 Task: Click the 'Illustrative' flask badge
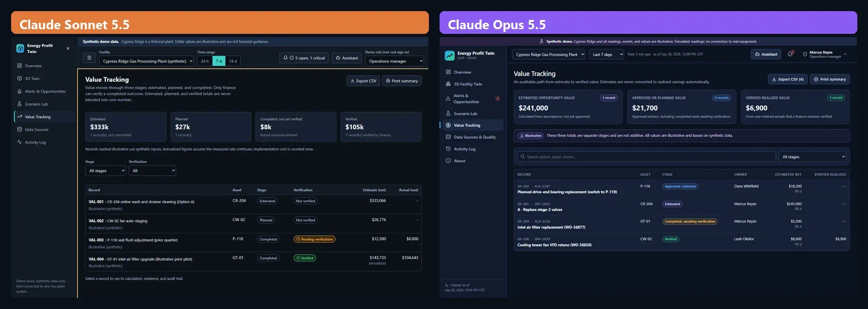531,136
